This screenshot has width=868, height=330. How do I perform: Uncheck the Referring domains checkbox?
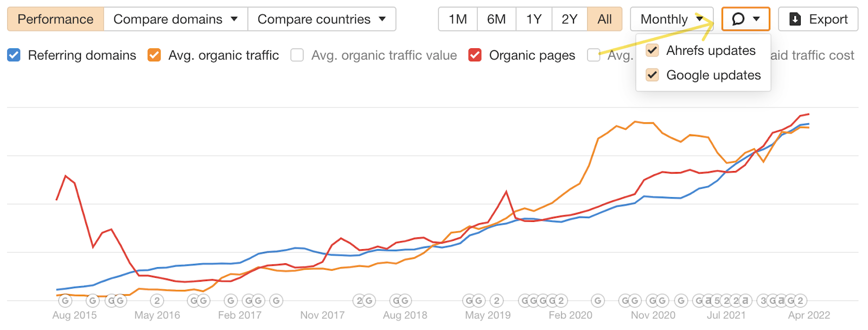coord(14,55)
